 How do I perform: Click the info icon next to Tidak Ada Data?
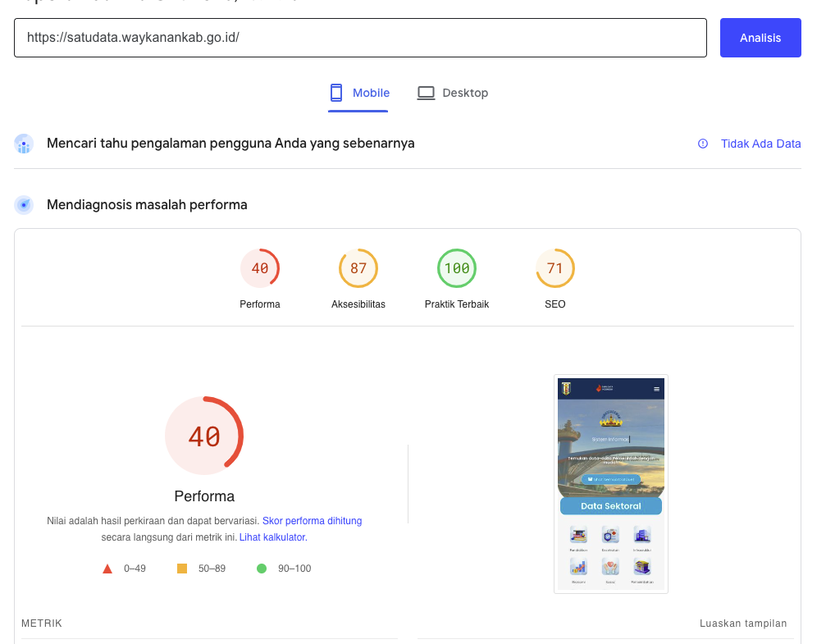tap(703, 144)
